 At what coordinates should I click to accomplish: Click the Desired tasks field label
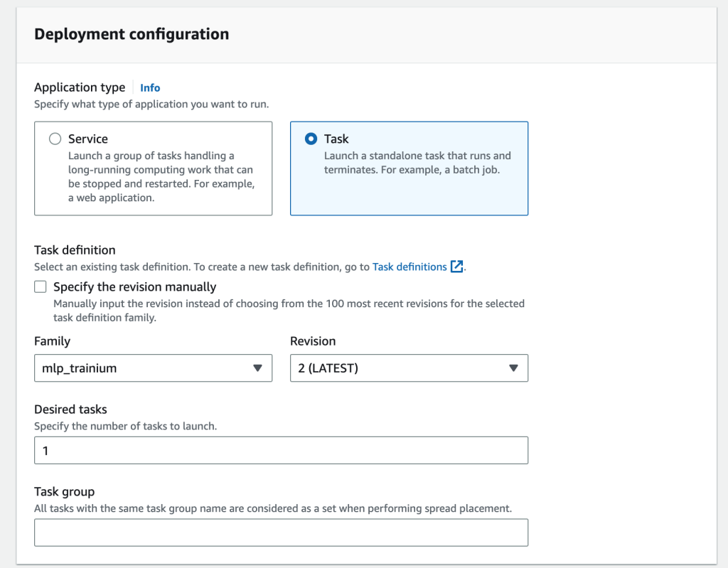pyautogui.click(x=70, y=409)
